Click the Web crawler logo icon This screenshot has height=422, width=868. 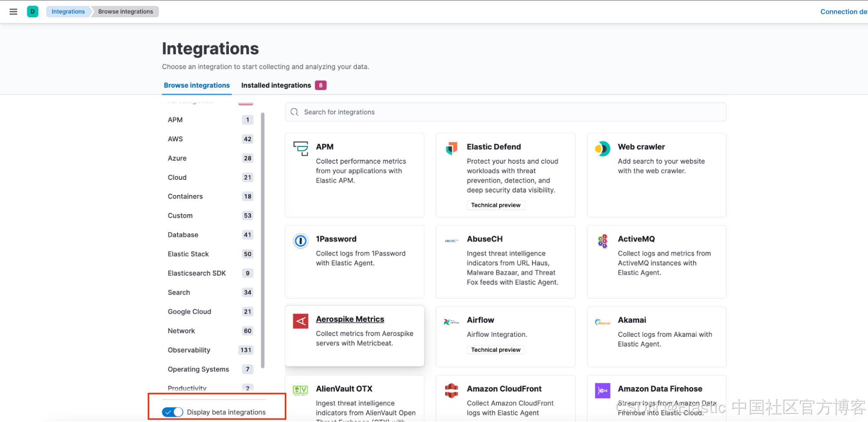tap(603, 149)
